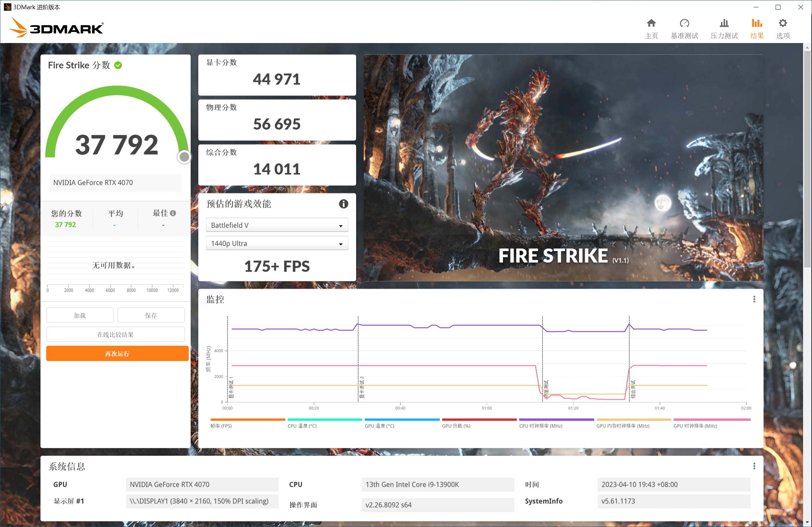Click the SystemInfo version v5.61.1173
The width and height of the screenshot is (812, 527).
674,501
